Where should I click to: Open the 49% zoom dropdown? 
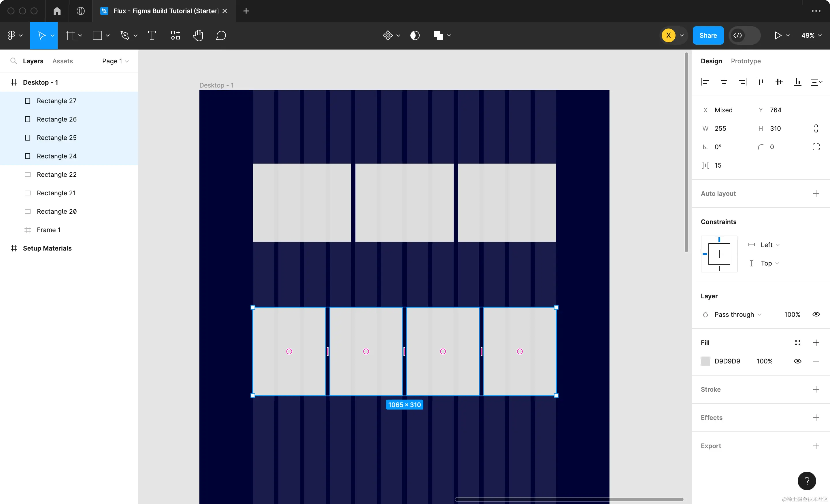811,35
